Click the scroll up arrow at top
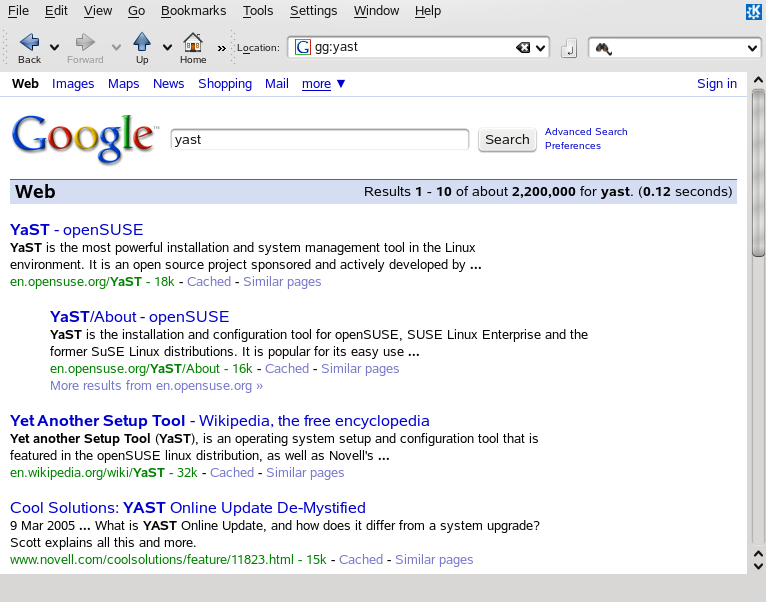This screenshot has width=766, height=602. coord(758,80)
